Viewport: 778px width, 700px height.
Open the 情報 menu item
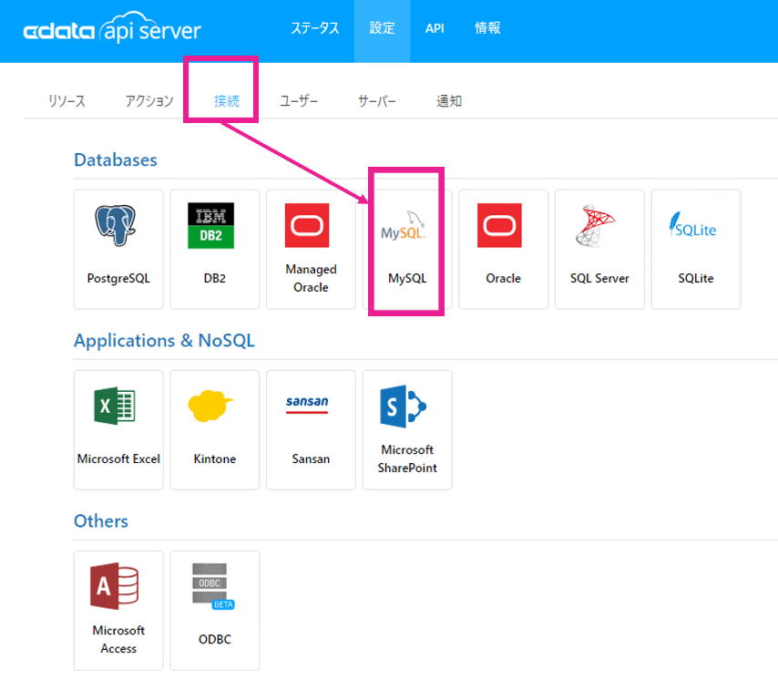point(487,28)
